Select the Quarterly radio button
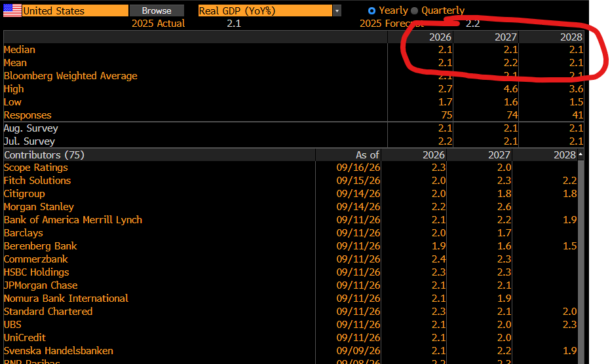Screen dimensions: 610x364 click(414, 10)
